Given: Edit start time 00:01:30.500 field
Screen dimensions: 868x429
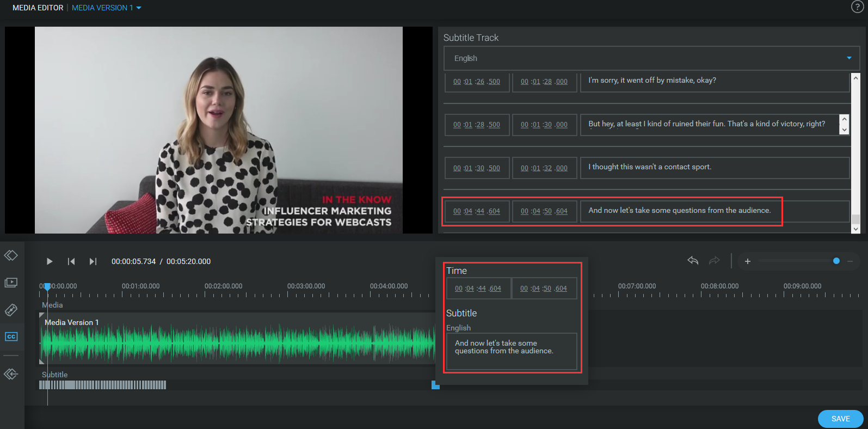Looking at the screenshot, I should (477, 168).
